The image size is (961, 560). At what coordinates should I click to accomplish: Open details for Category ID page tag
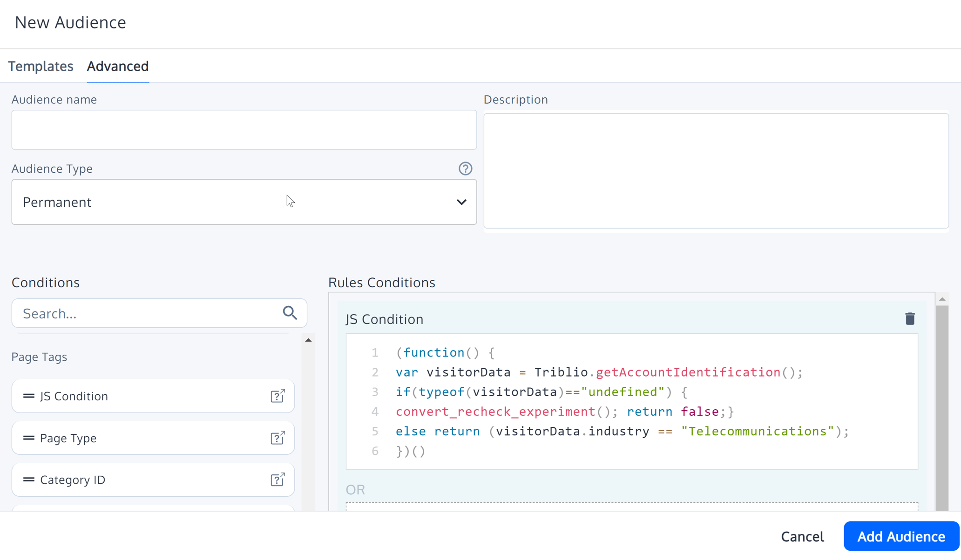pyautogui.click(x=277, y=479)
